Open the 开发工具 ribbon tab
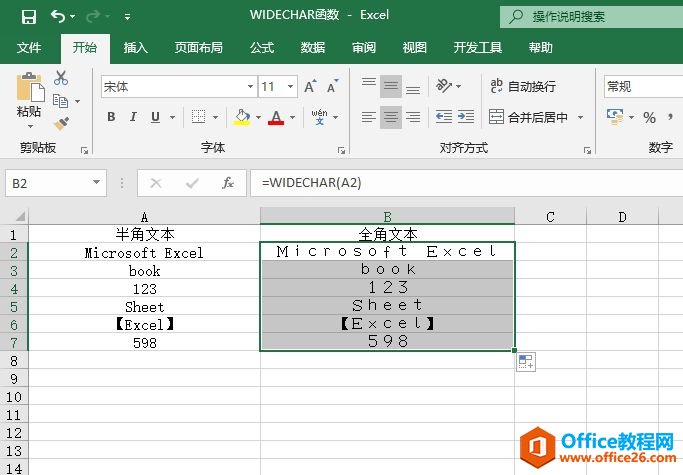 pos(478,48)
